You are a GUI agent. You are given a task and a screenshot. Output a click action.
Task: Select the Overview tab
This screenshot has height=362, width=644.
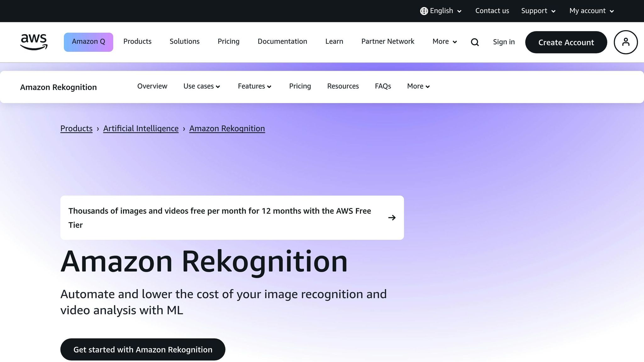[152, 86]
